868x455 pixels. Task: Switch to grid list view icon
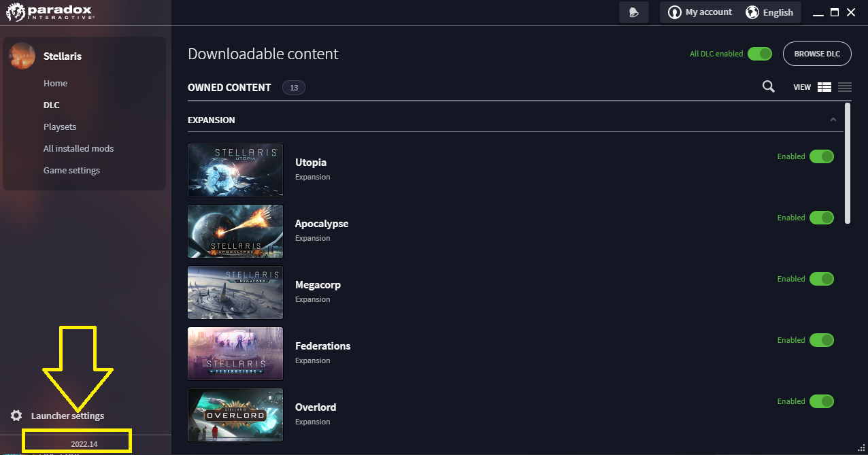824,87
